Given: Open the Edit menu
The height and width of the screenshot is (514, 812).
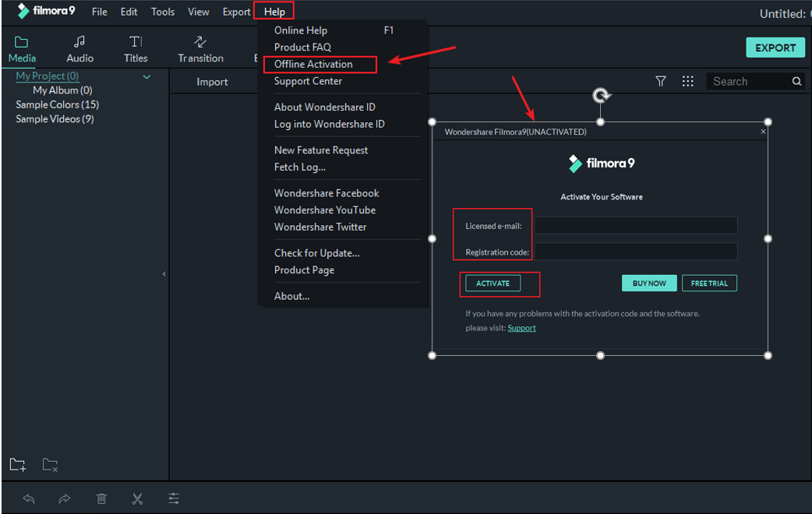Looking at the screenshot, I should point(129,12).
